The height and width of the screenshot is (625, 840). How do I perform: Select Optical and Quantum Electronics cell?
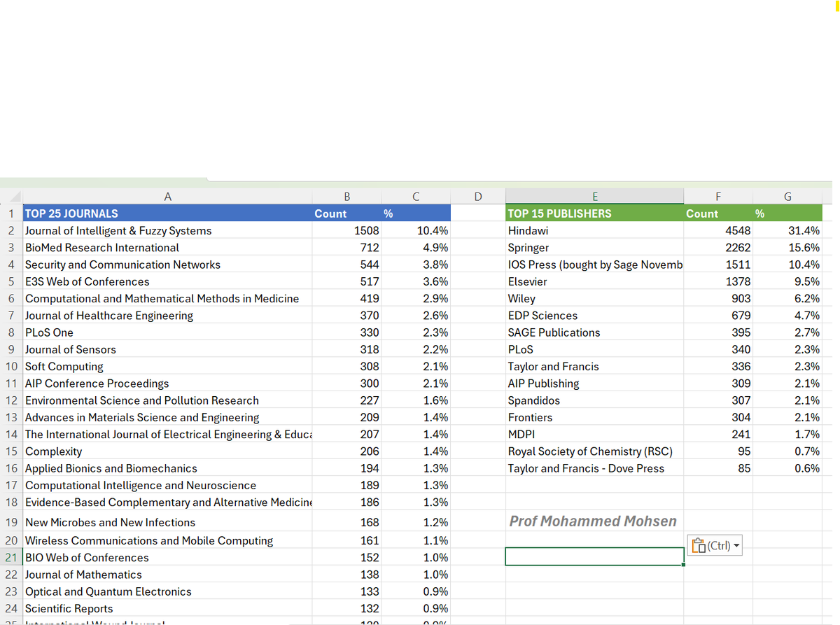(167, 591)
